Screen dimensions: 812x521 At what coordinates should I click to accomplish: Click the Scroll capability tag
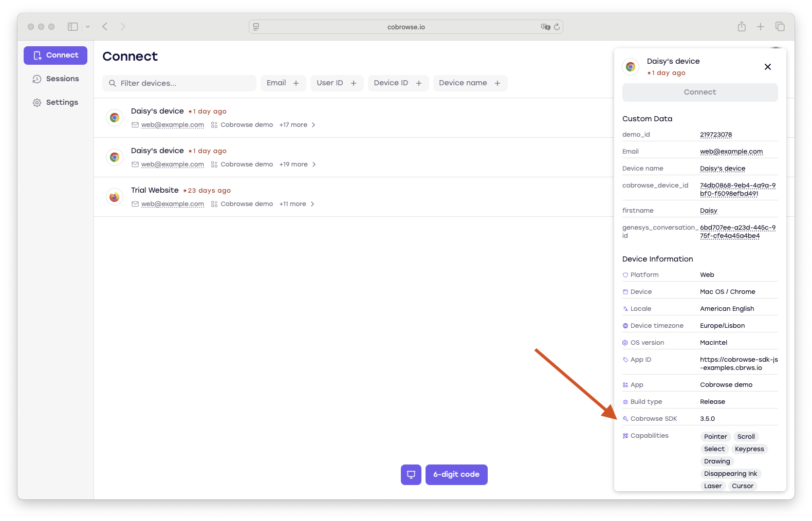[x=746, y=437]
